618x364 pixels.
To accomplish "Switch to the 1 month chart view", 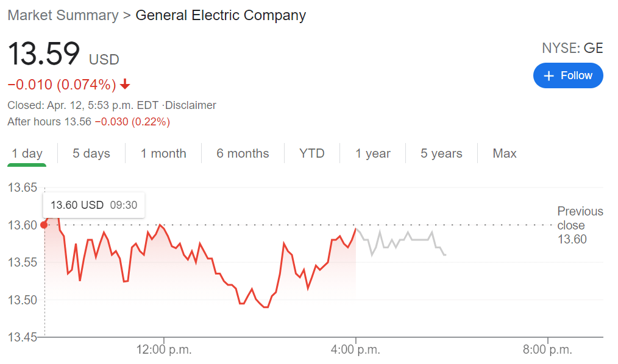I will pyautogui.click(x=163, y=153).
